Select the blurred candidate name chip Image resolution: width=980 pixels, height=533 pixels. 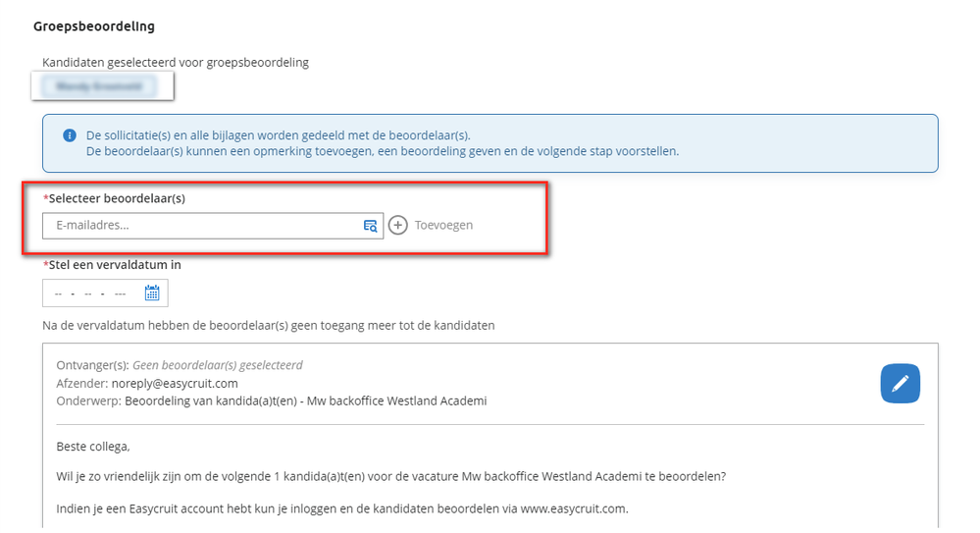point(99,86)
